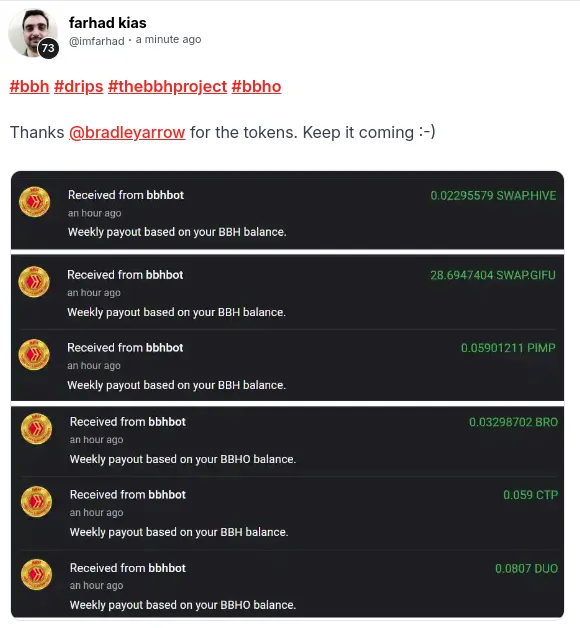Select the 0.02295579 SWAP.HIVE amount

click(x=493, y=195)
